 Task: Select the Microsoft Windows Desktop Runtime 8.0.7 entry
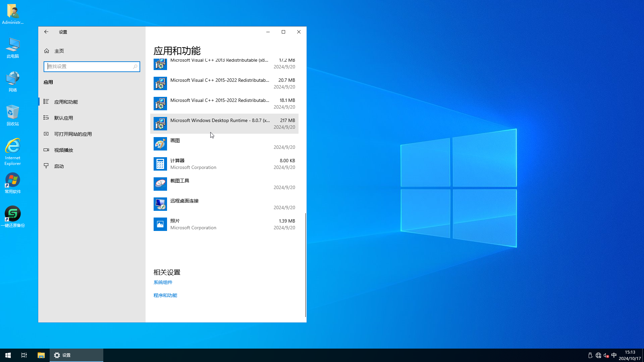coord(224,124)
